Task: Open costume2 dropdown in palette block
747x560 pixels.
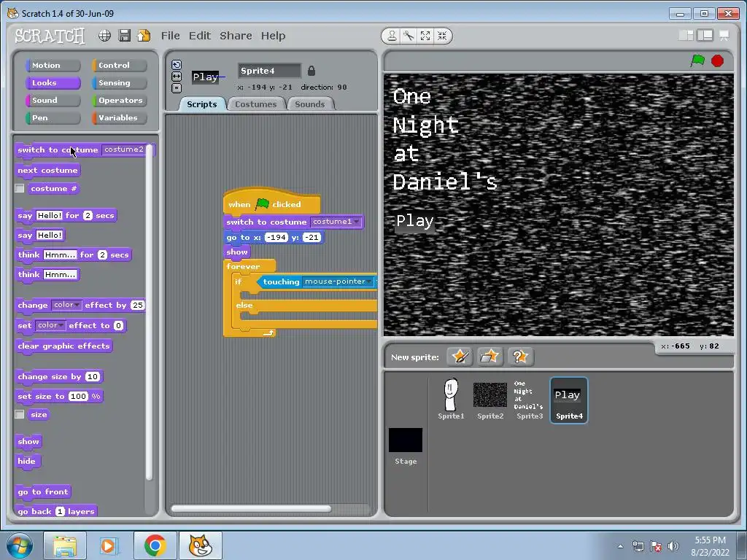Action: tap(124, 149)
